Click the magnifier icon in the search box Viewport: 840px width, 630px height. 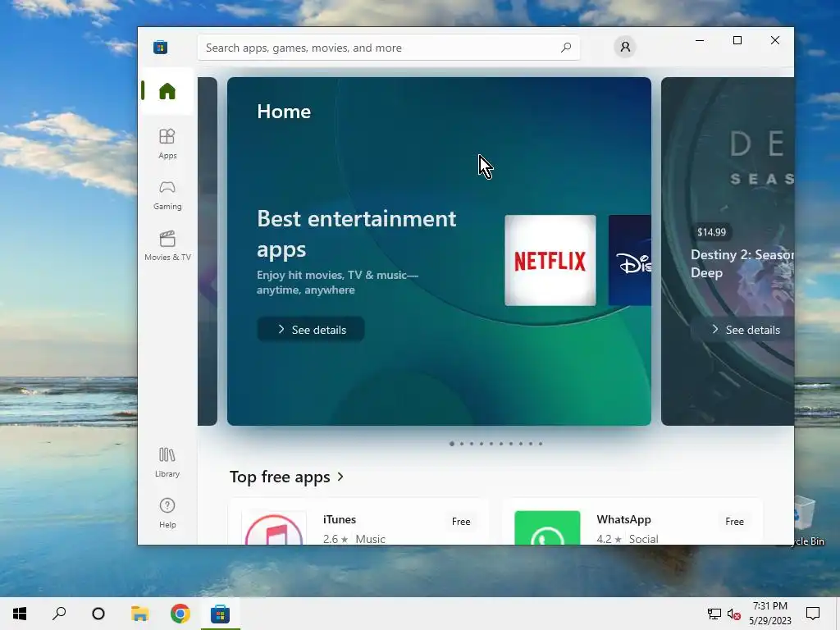click(566, 48)
